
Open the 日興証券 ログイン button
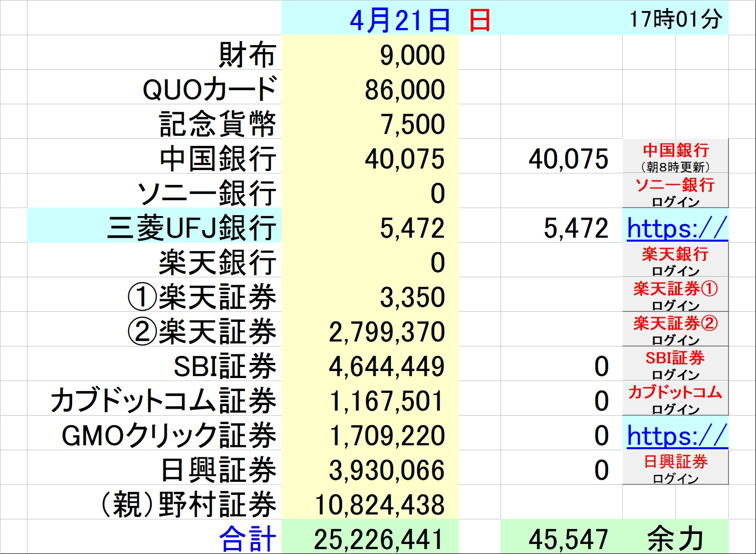click(x=675, y=467)
